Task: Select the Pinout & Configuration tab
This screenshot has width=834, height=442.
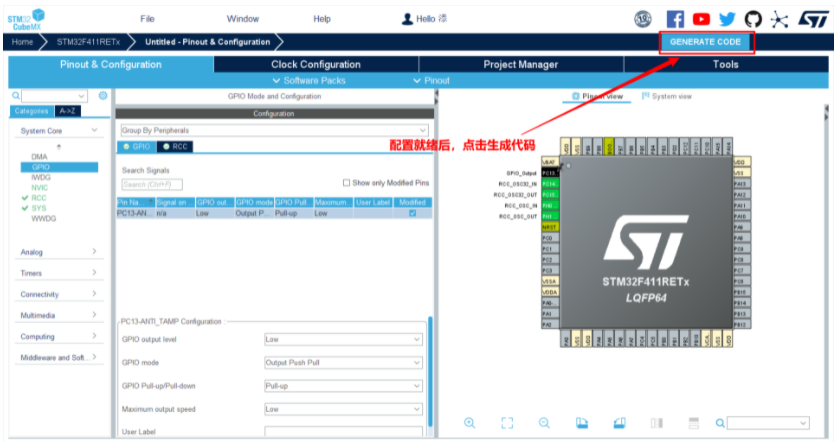Action: click(111, 64)
